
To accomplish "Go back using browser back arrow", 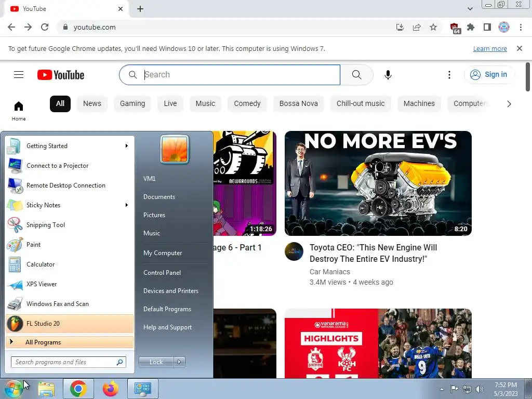I will 11,27.
